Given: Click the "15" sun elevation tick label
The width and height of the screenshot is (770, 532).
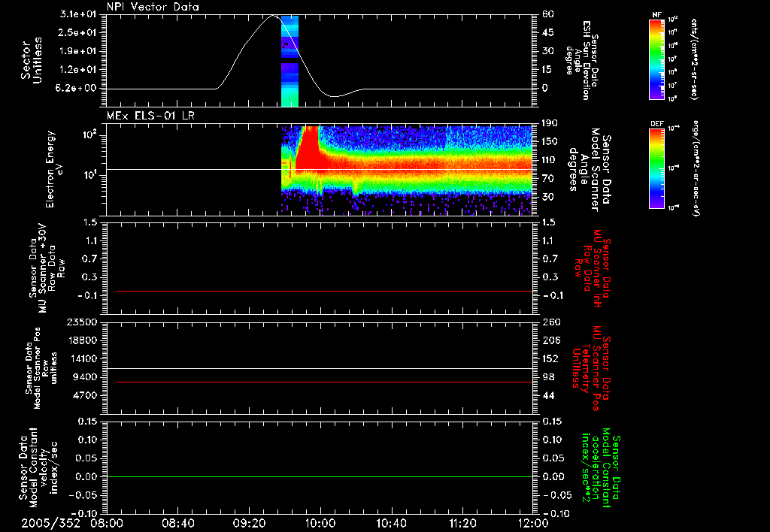Looking at the screenshot, I should tap(547, 70).
